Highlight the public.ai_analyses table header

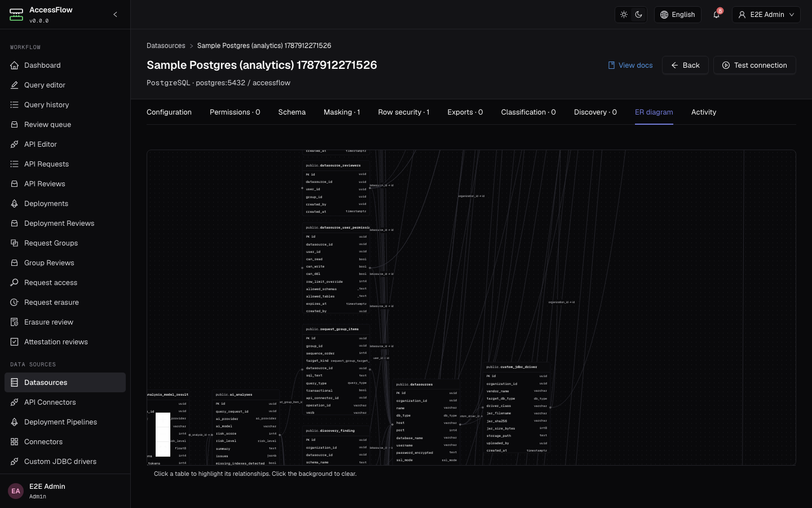[x=246, y=395]
